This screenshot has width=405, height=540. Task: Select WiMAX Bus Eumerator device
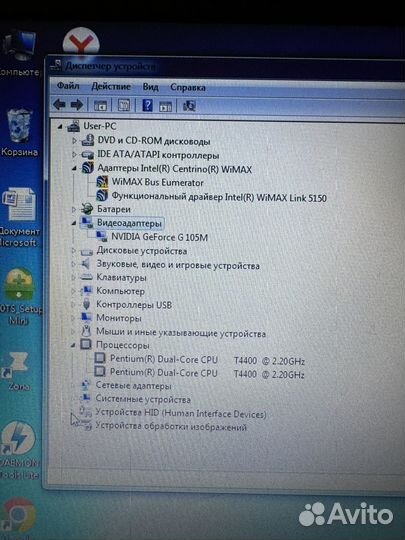click(157, 182)
